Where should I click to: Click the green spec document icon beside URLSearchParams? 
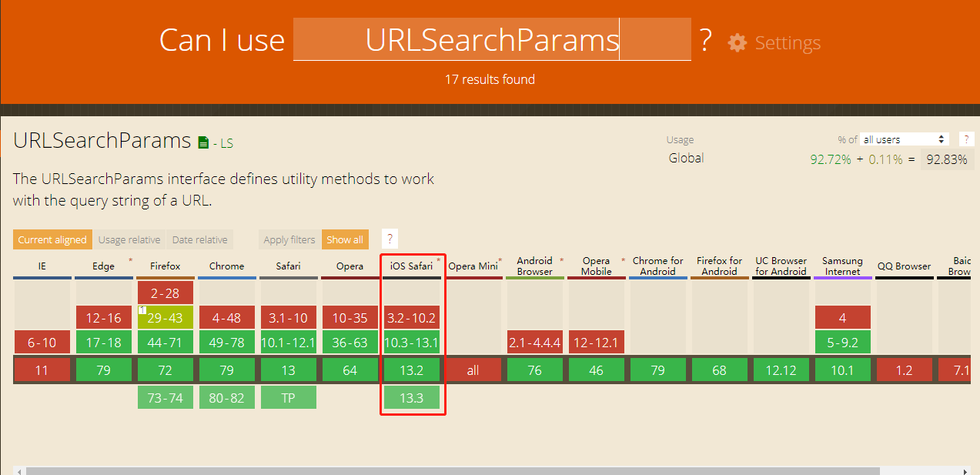[202, 142]
